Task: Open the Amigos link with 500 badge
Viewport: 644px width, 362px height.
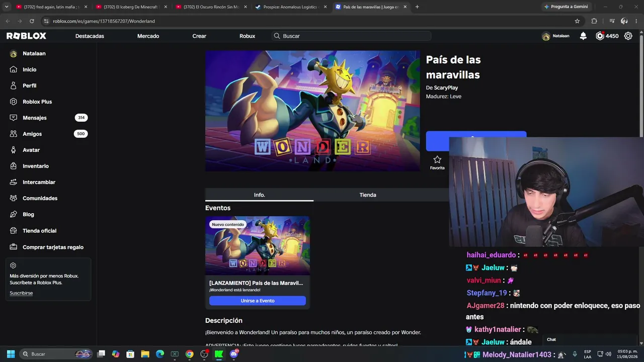Action: point(48,134)
